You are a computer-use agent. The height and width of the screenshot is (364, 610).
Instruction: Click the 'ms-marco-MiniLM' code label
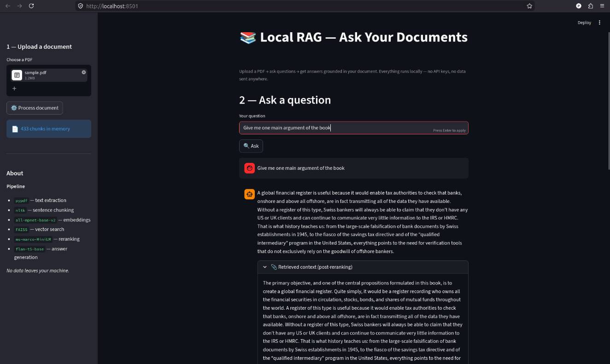point(33,239)
